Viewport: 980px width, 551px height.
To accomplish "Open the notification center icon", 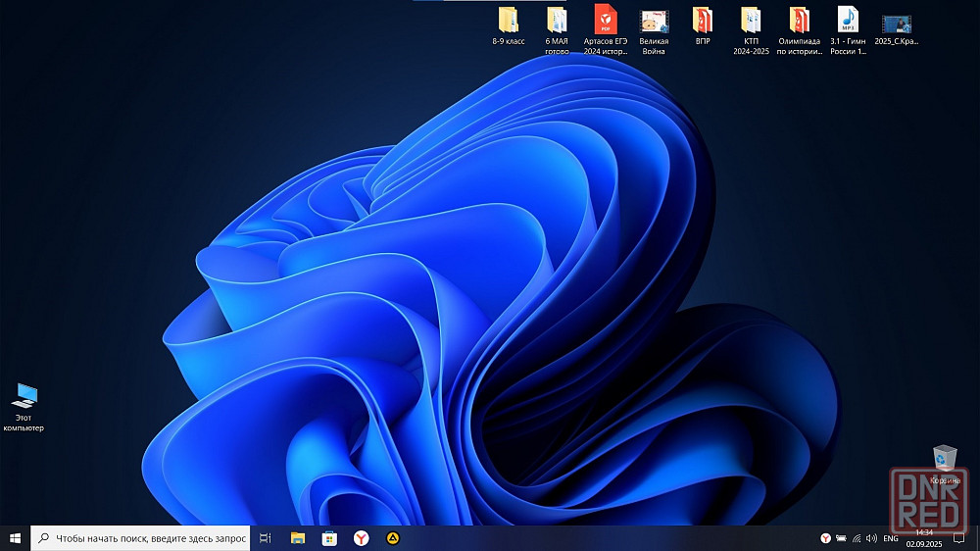I will 959,538.
